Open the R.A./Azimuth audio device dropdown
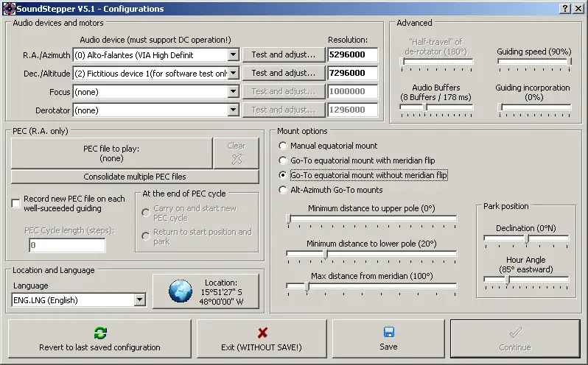 (x=234, y=55)
